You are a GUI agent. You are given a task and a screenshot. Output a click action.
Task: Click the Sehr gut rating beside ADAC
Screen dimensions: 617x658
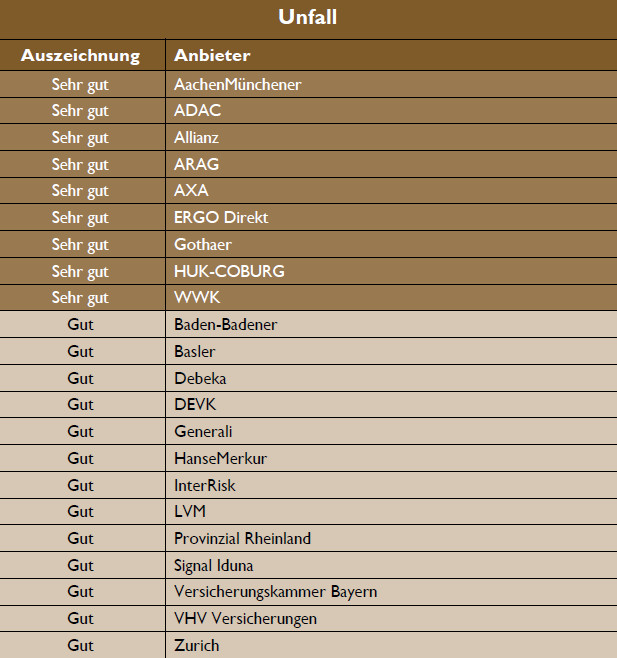click(80, 111)
